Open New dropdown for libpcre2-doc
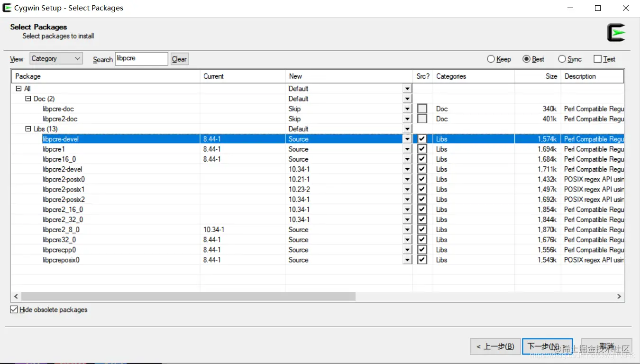The width and height of the screenshot is (640, 364). pyautogui.click(x=407, y=119)
